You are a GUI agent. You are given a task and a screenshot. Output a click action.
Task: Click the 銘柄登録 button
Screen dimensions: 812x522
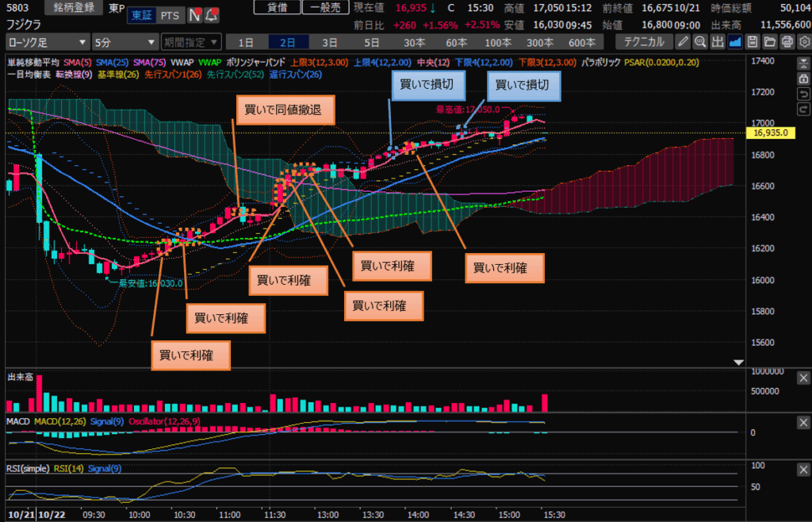pos(73,8)
